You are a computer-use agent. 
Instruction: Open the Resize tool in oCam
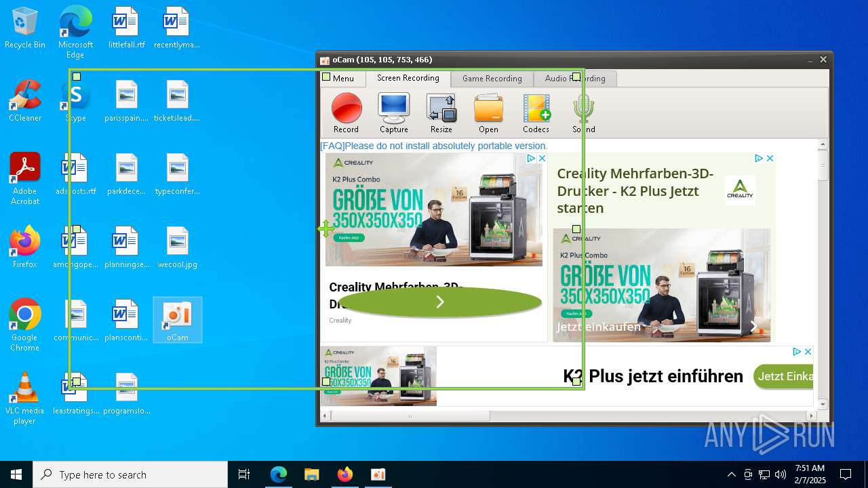tap(441, 113)
